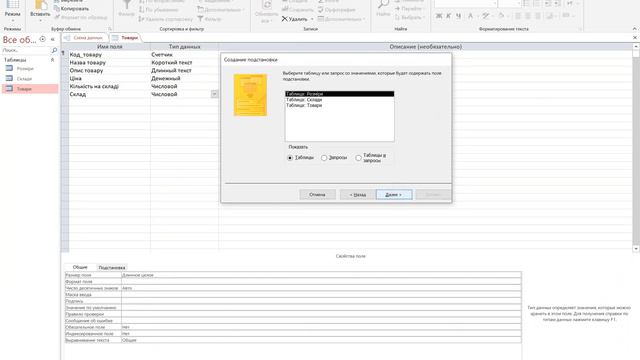This screenshot has height=360, width=640.
Task: Open the font name combo box in the ribbon
Action: (x=466, y=3)
